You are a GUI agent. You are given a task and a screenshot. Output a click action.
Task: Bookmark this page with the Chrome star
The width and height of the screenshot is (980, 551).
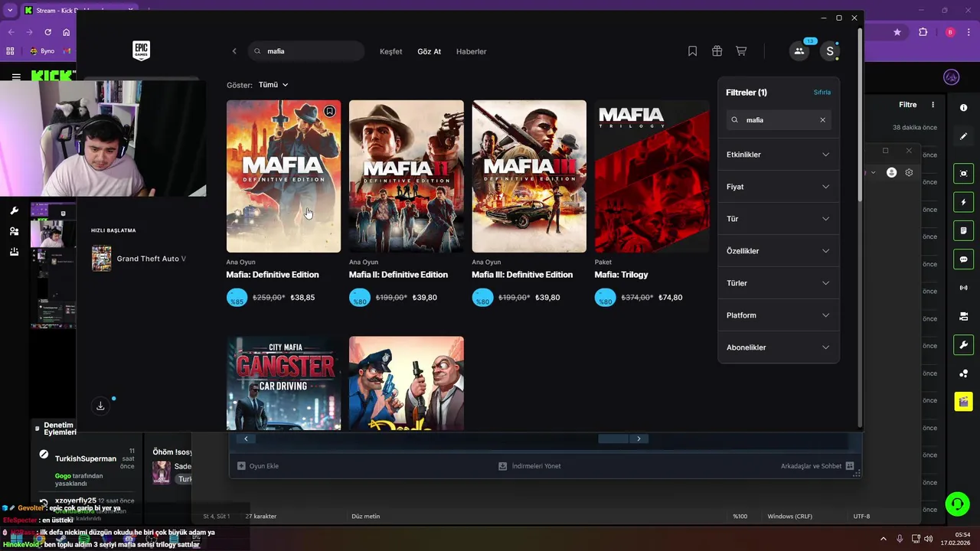(x=897, y=32)
